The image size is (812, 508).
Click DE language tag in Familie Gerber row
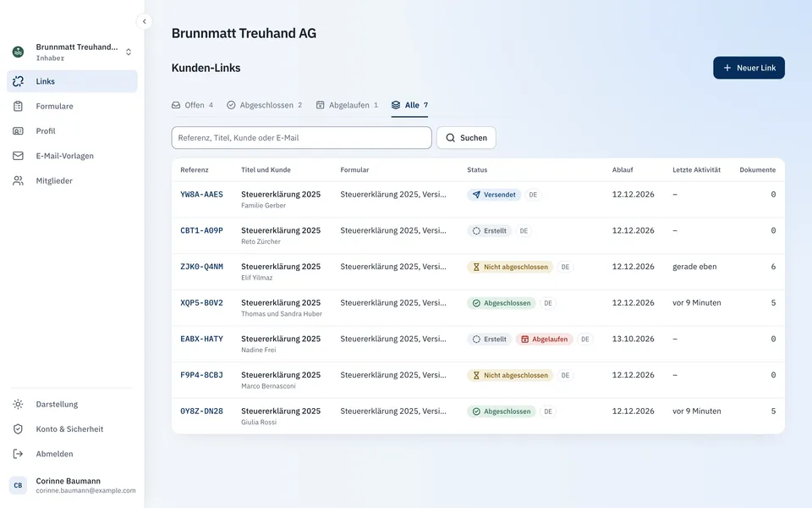pyautogui.click(x=533, y=195)
